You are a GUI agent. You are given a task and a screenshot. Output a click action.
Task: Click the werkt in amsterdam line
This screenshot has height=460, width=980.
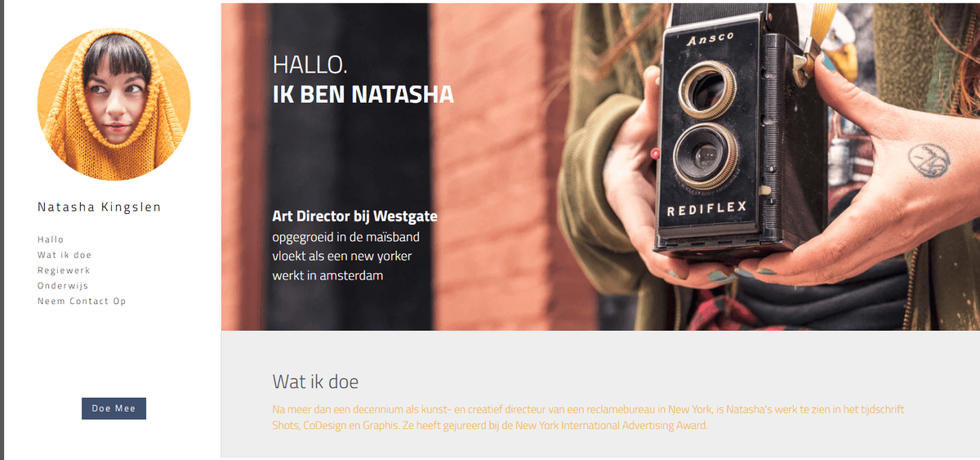(x=328, y=276)
